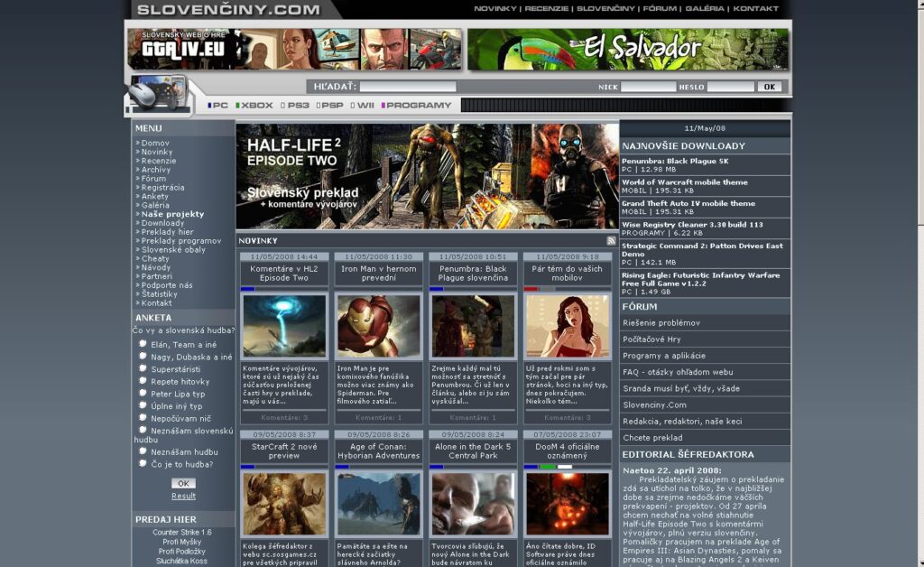
Task: Open 'Komentáre: 3' under the HL2 article
Action: pyautogui.click(x=284, y=417)
